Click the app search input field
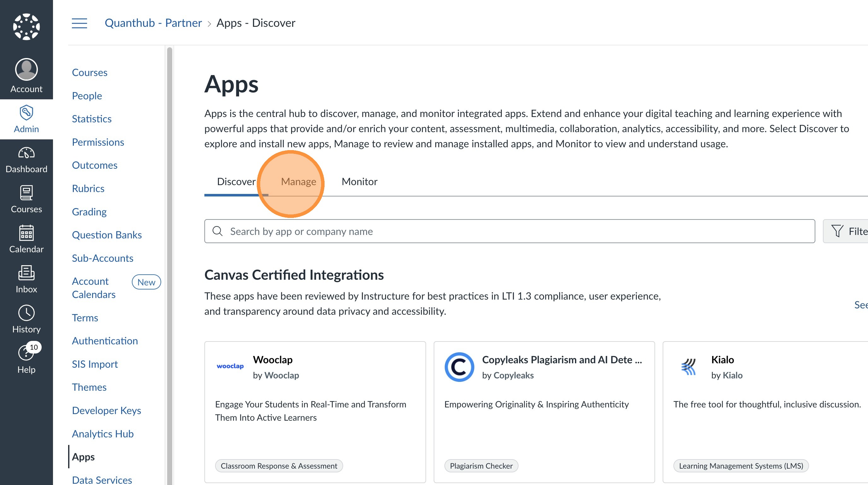Image resolution: width=868 pixels, height=485 pixels. pos(509,231)
